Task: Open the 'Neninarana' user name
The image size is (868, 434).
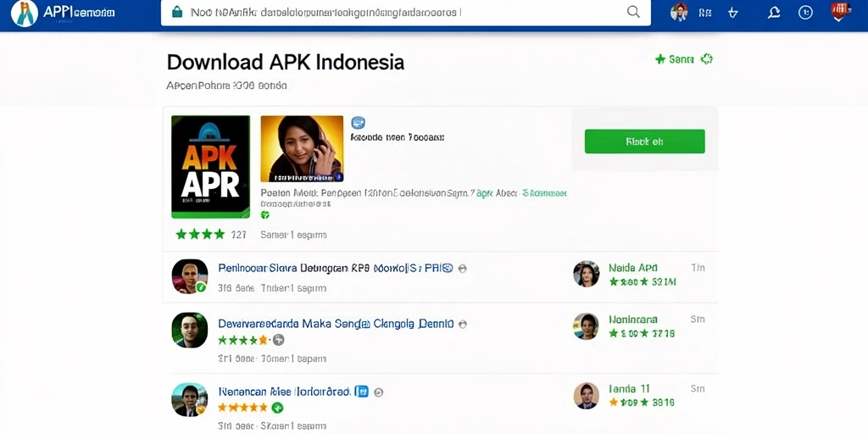Action: click(x=633, y=320)
